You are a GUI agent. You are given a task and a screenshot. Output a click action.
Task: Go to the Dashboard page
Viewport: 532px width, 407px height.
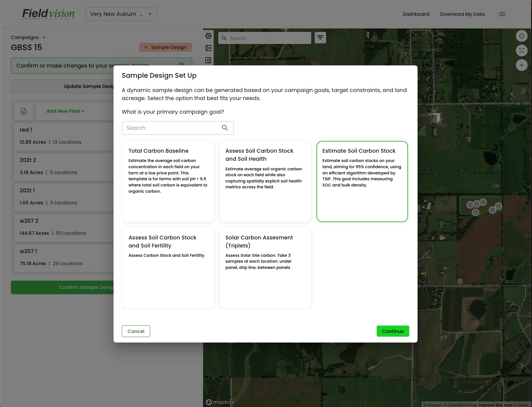[416, 14]
